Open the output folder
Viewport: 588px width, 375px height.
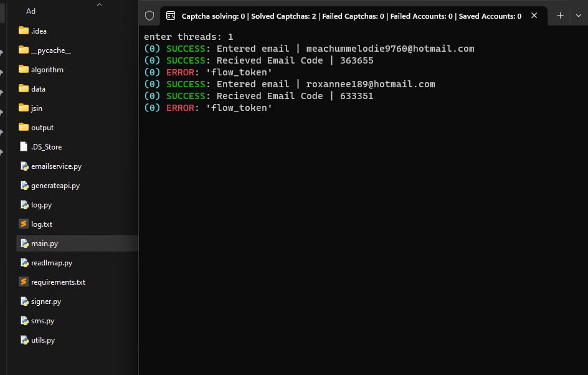click(x=36, y=128)
